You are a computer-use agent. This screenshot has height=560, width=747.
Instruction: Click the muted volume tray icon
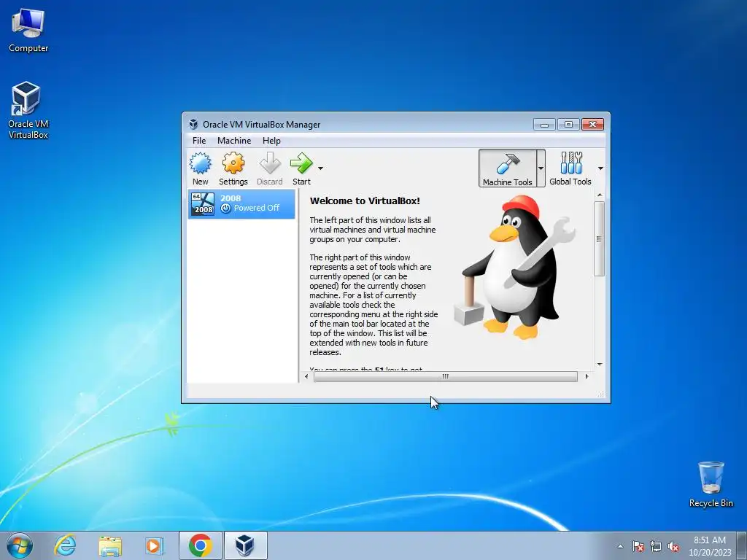pos(673,546)
